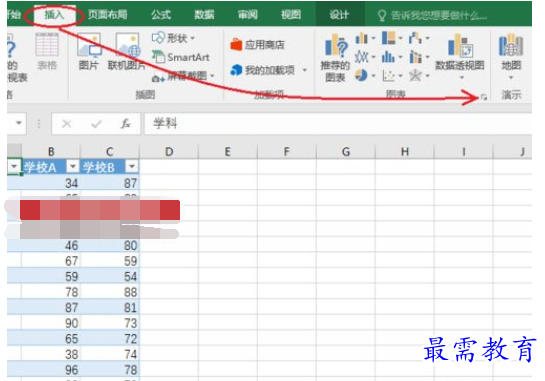The height and width of the screenshot is (381, 545).
Task: Open the 学校B filter dropdown
Action: click(132, 167)
